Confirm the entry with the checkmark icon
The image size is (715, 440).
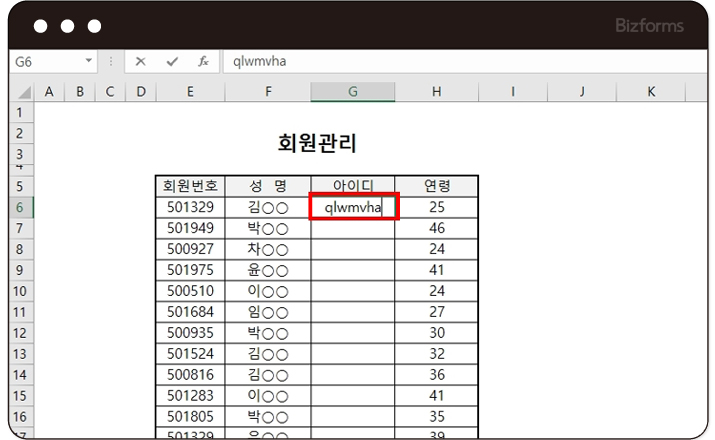click(172, 61)
